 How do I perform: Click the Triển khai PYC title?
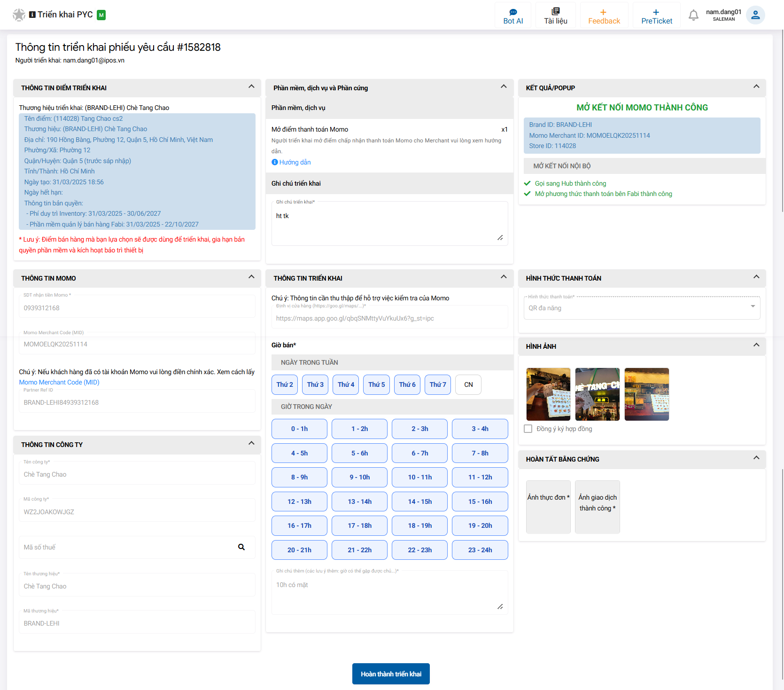pyautogui.click(x=65, y=15)
